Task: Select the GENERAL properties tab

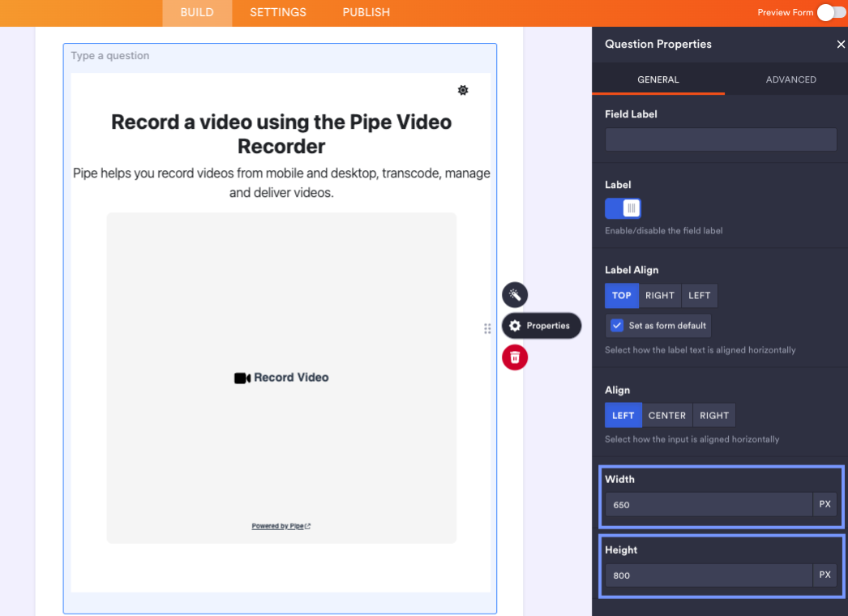Action: click(x=658, y=79)
